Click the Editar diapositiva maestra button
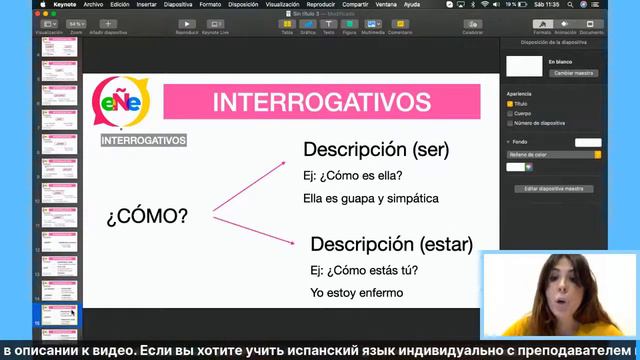Screen dimensions: 640x360 [x=553, y=189]
